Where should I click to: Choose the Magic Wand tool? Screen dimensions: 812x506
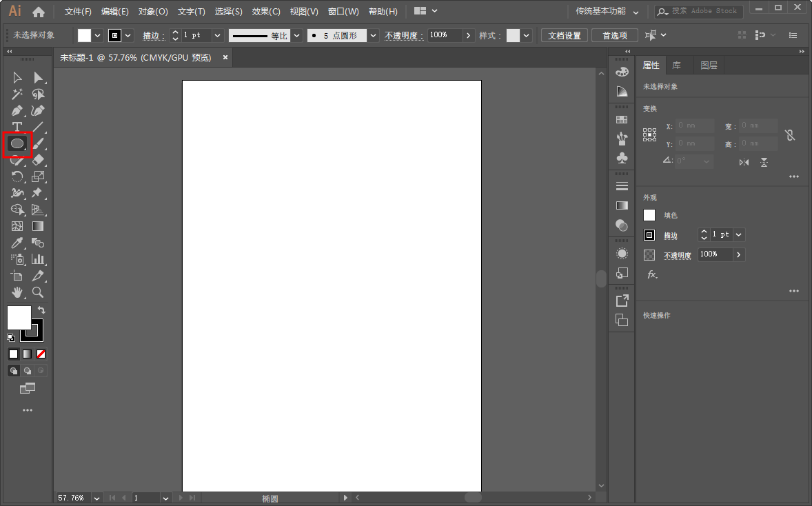pos(17,94)
